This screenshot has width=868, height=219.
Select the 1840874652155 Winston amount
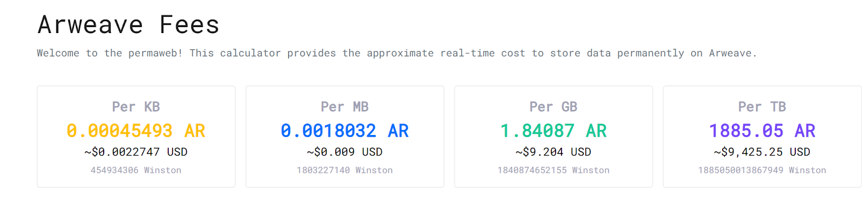553,170
